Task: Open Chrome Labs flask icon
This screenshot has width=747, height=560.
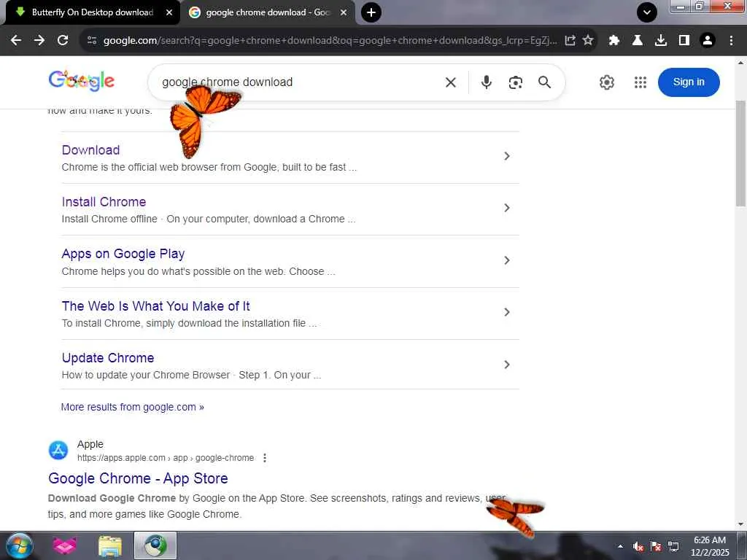Action: pos(638,41)
